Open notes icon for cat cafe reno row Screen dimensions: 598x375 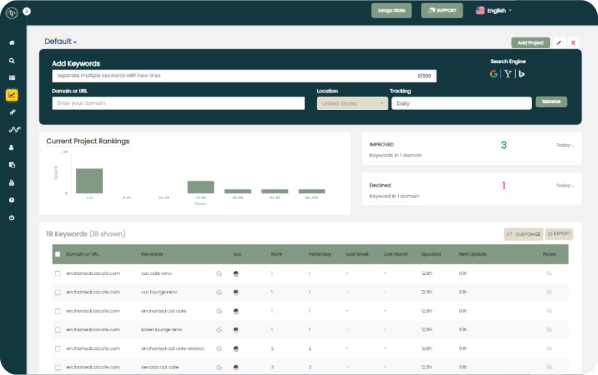pos(549,273)
